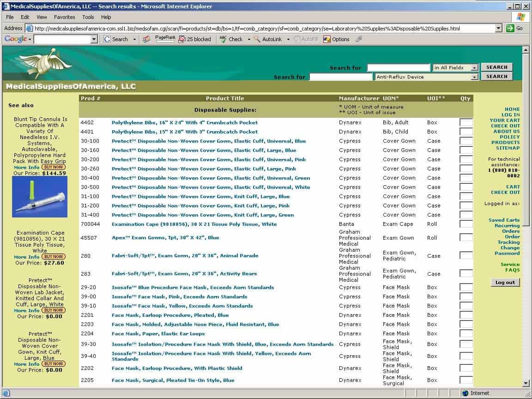The width and height of the screenshot is (532, 399).
Task: Open the Saved Carts link
Action: 504,220
